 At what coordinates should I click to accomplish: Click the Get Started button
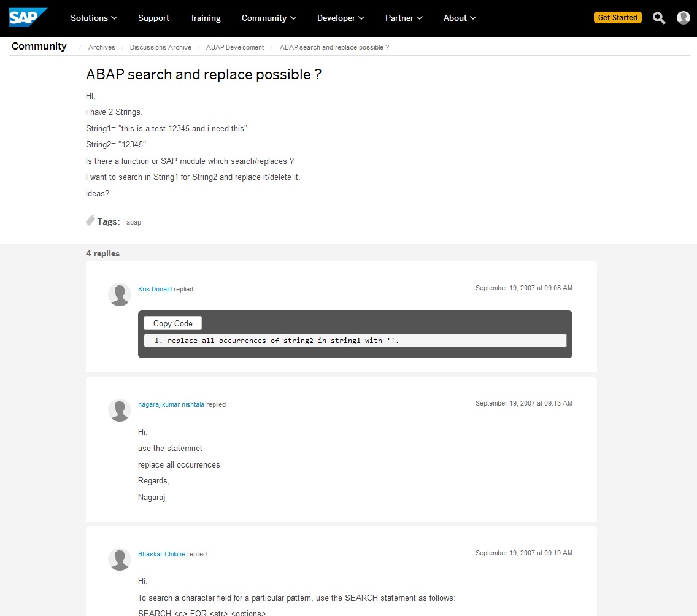pyautogui.click(x=618, y=18)
